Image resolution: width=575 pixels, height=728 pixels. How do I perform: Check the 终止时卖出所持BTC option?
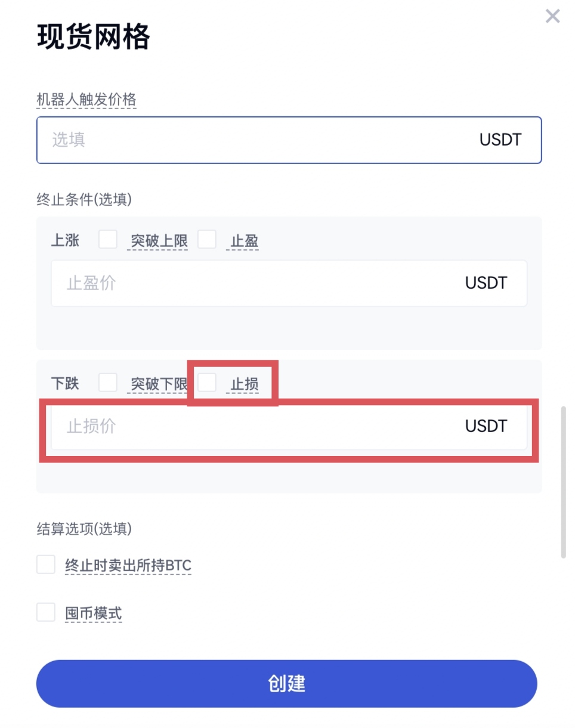46,564
